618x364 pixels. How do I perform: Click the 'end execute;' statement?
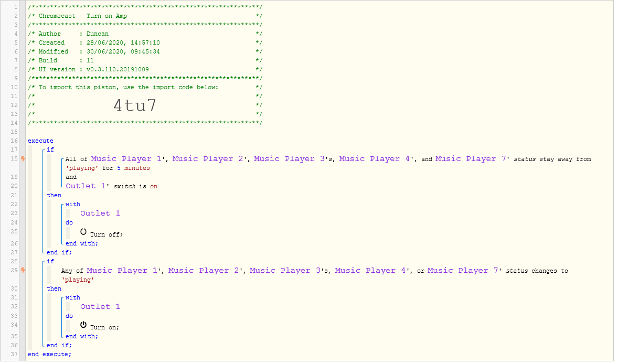(x=49, y=354)
